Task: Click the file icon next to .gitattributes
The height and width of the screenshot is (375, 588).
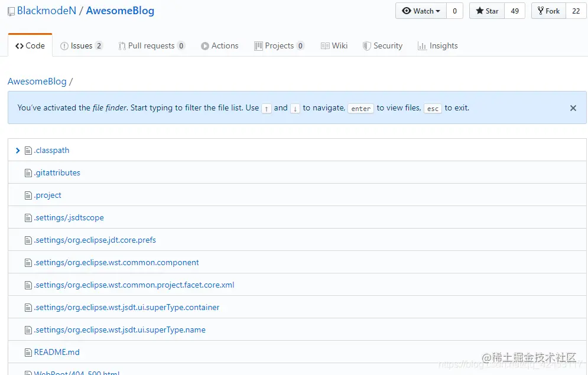Action: 28,173
